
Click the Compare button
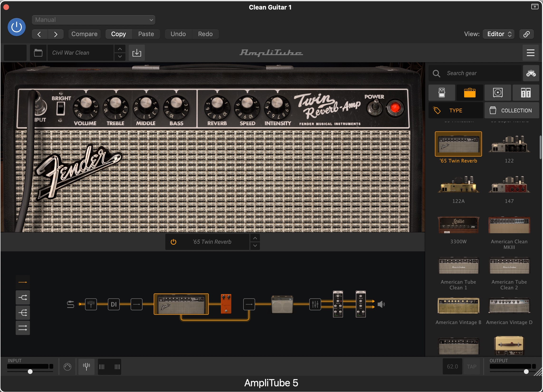84,34
